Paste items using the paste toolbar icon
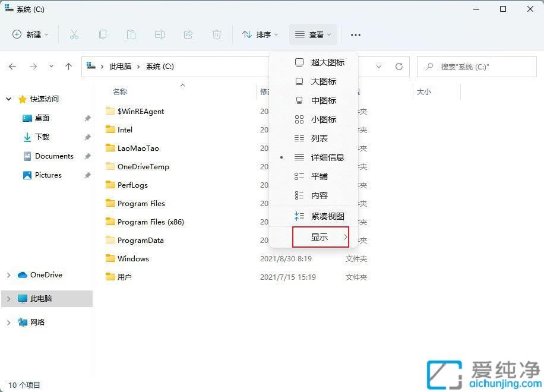 point(131,34)
